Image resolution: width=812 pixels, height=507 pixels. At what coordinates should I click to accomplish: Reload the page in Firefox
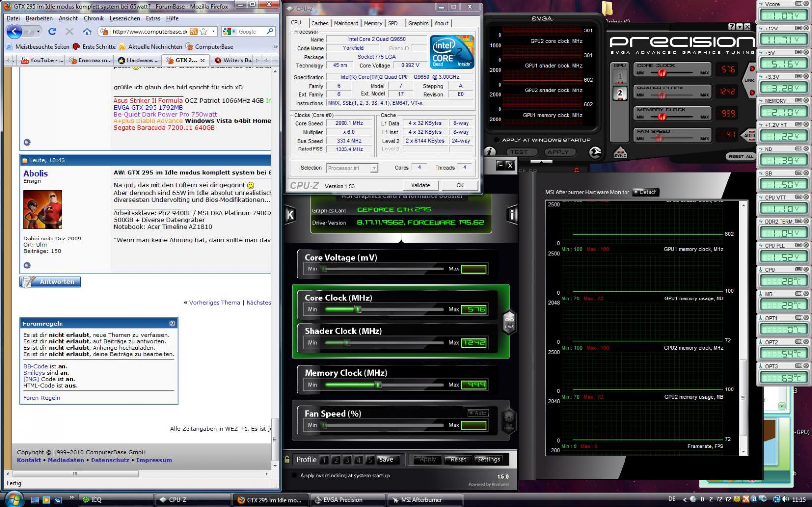(52, 31)
